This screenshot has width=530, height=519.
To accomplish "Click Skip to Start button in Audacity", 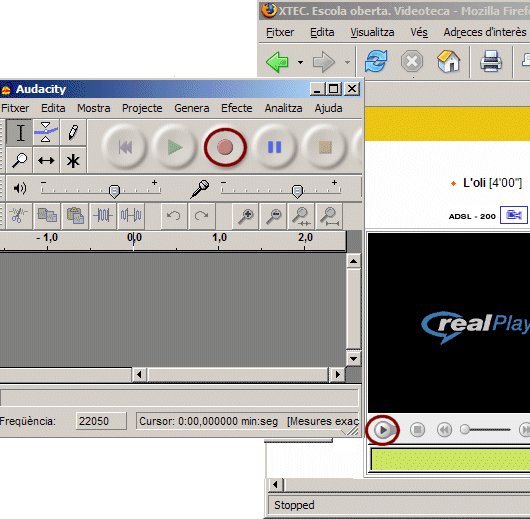I will click(125, 147).
